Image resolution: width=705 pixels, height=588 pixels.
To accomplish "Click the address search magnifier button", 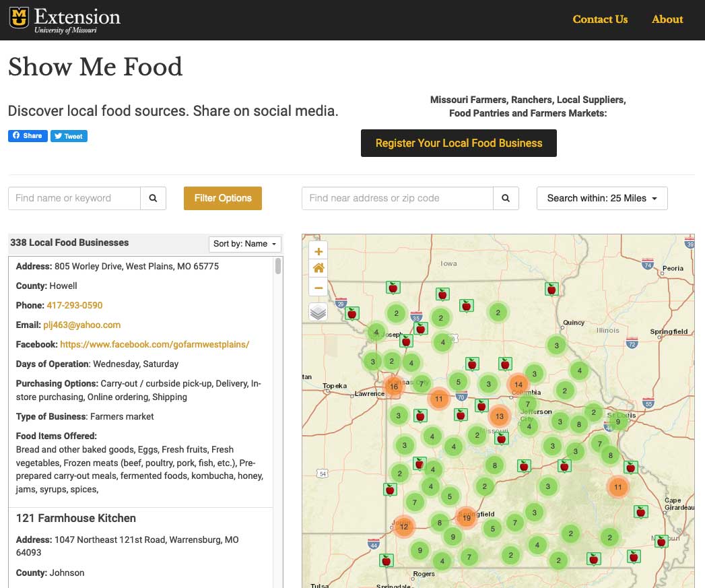I will click(x=506, y=198).
